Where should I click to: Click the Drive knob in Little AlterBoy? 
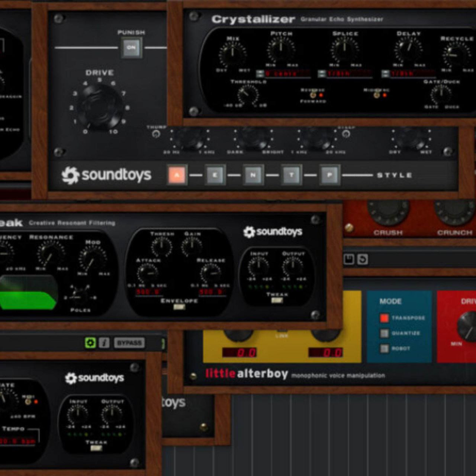(x=468, y=327)
